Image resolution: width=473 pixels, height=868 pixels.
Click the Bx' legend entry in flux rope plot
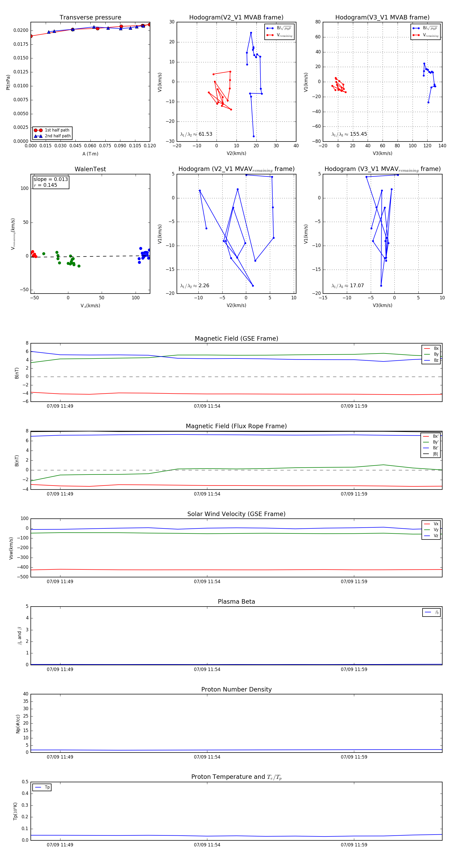point(431,436)
